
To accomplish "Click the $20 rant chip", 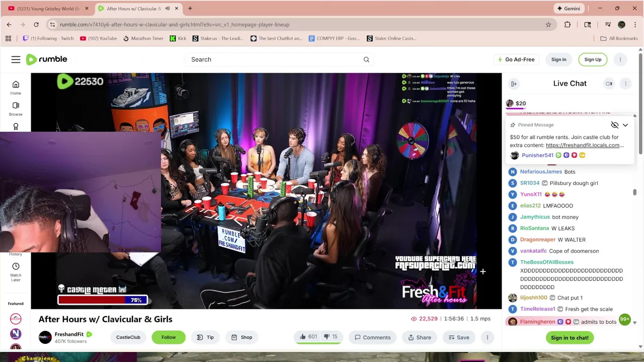I will pyautogui.click(x=516, y=104).
